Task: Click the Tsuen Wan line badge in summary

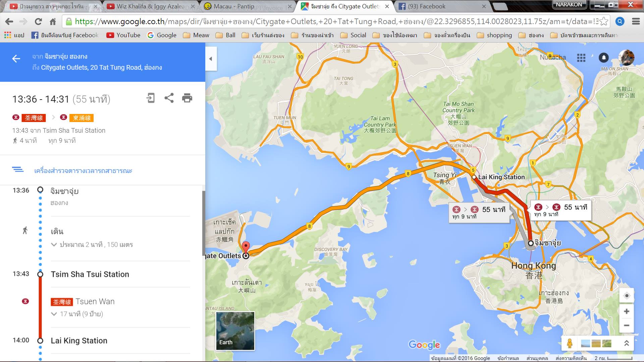Action: click(x=34, y=118)
